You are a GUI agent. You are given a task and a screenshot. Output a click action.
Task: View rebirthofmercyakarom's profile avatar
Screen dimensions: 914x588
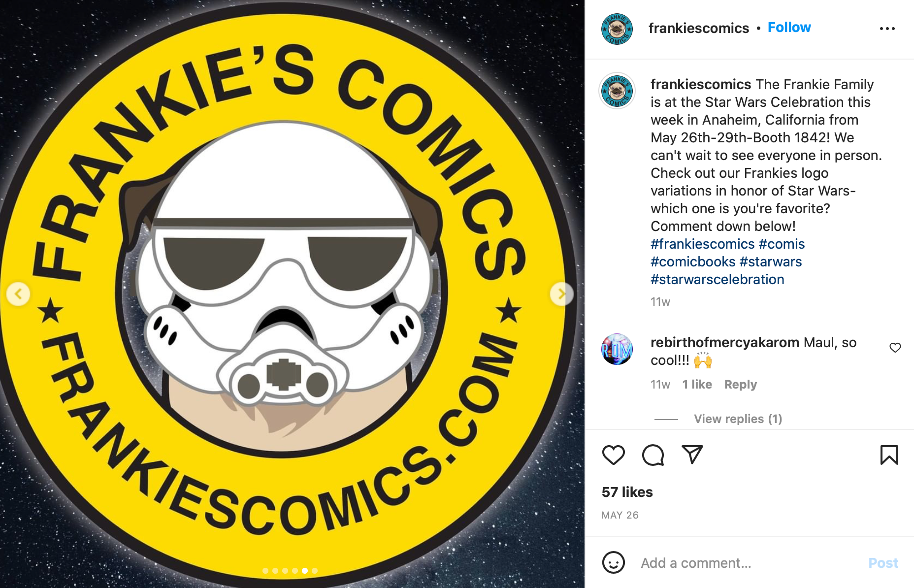(617, 349)
